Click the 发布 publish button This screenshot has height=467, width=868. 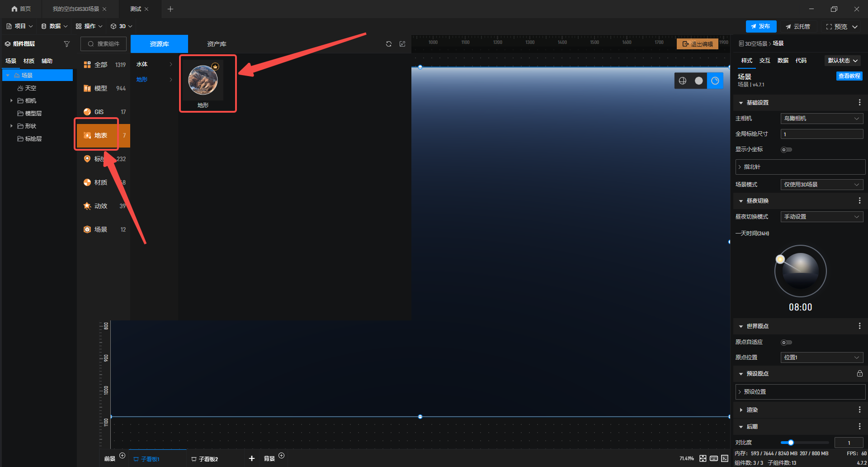(761, 26)
